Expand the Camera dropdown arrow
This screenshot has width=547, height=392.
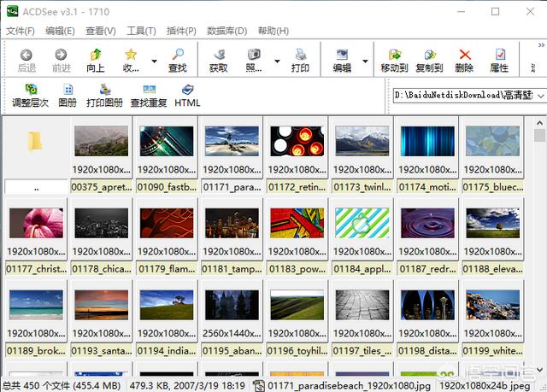277,61
